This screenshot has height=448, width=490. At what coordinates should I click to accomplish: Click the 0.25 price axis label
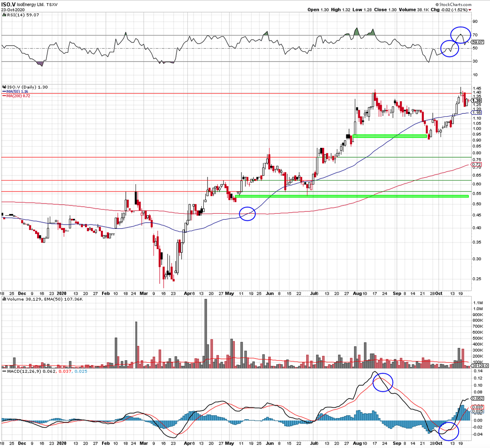point(477,279)
